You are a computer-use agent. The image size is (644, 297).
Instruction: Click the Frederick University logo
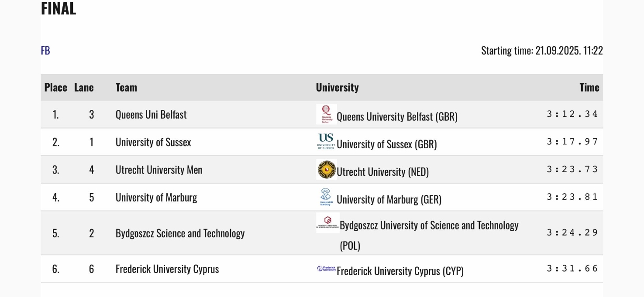point(326,269)
